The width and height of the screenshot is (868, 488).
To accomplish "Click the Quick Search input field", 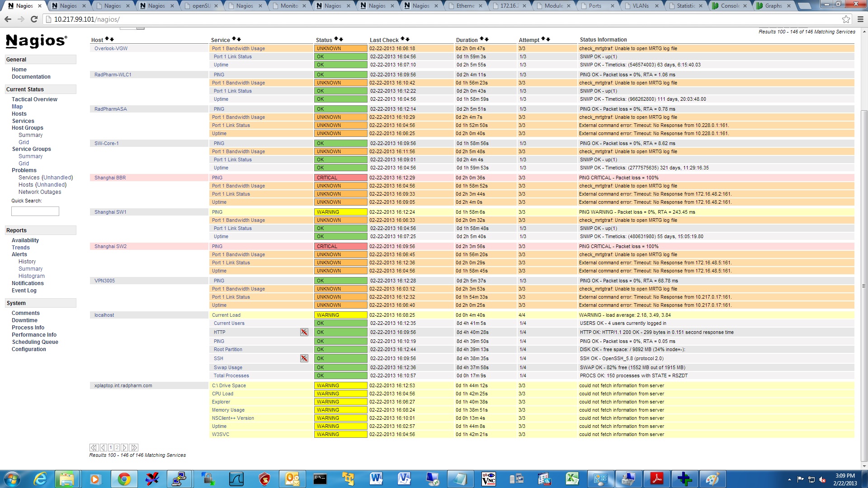I will 35,211.
